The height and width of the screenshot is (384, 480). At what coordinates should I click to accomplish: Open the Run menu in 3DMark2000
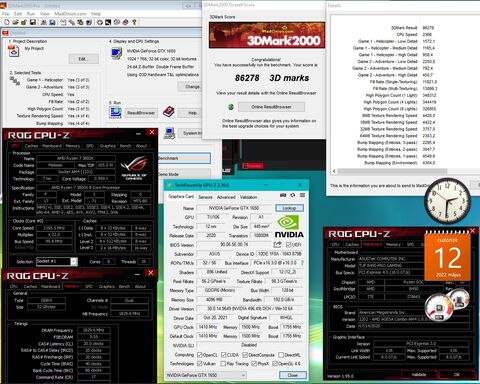pos(31,14)
